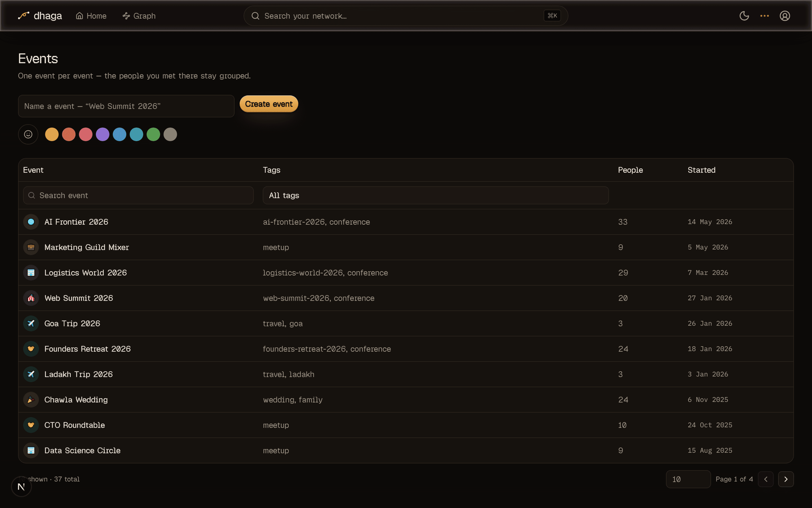Image resolution: width=812 pixels, height=508 pixels.
Task: Click the AI Frontier 2026 globe icon
Action: coord(31,222)
